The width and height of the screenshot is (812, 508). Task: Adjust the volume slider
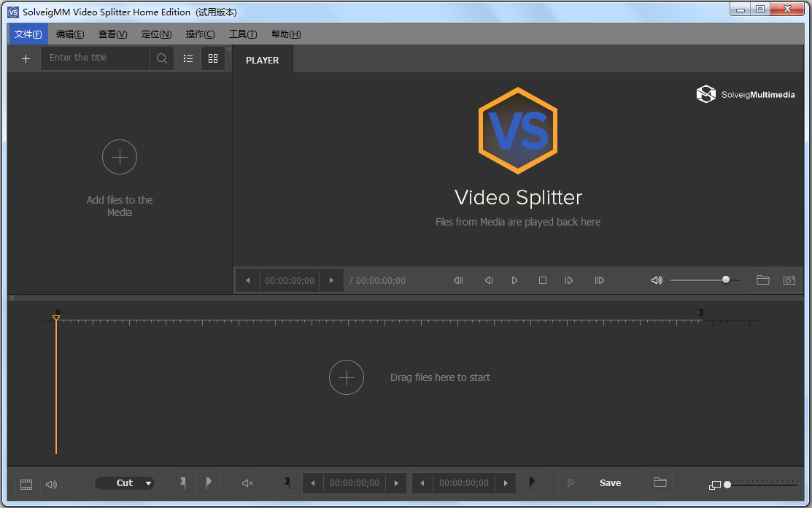[x=725, y=280]
